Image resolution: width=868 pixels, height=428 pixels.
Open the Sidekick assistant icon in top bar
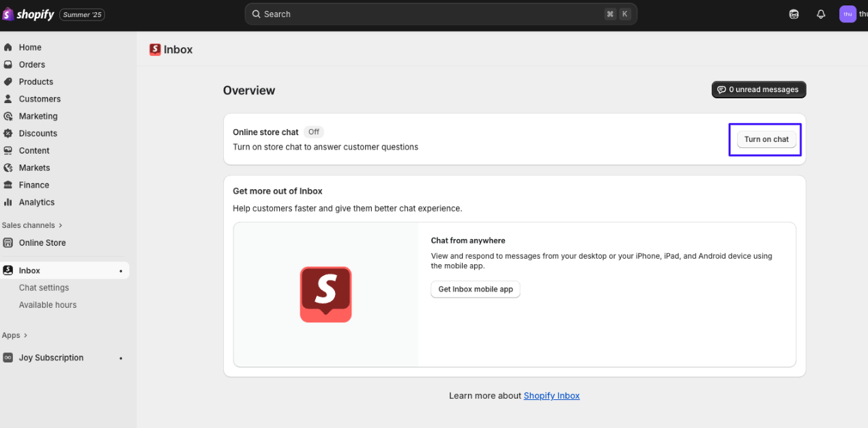(x=794, y=14)
